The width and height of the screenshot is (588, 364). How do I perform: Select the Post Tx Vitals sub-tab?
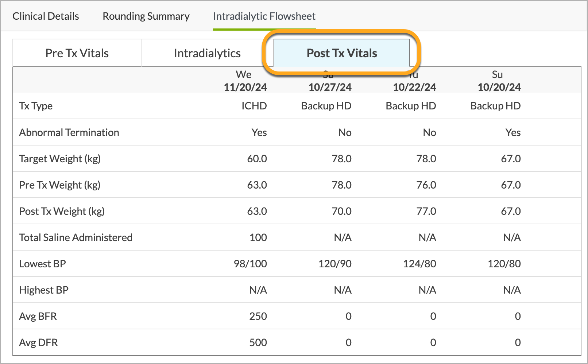pos(342,53)
